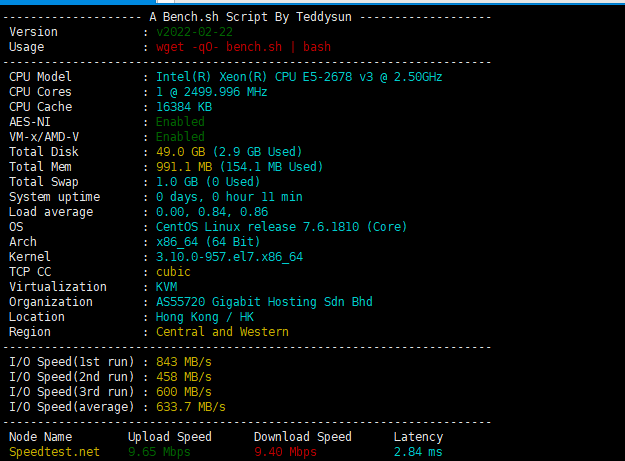This screenshot has width=625, height=461.
Task: Click the Virtualization value KVM
Action: [166, 287]
